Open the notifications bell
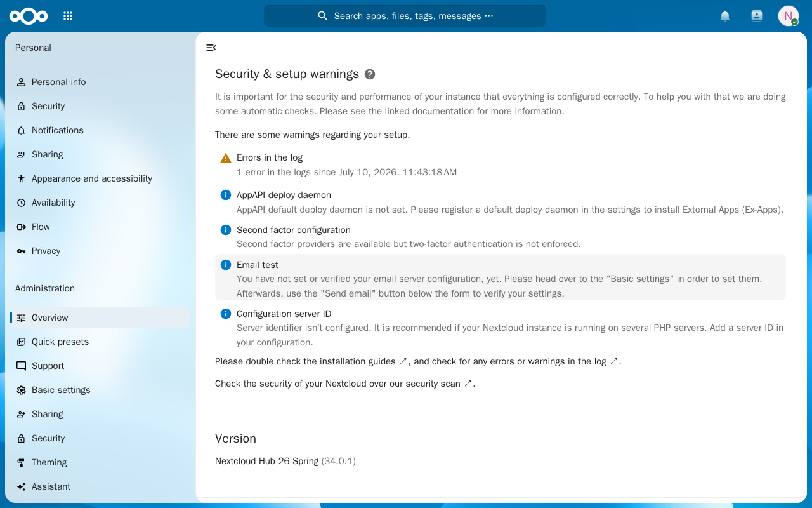 (725, 16)
